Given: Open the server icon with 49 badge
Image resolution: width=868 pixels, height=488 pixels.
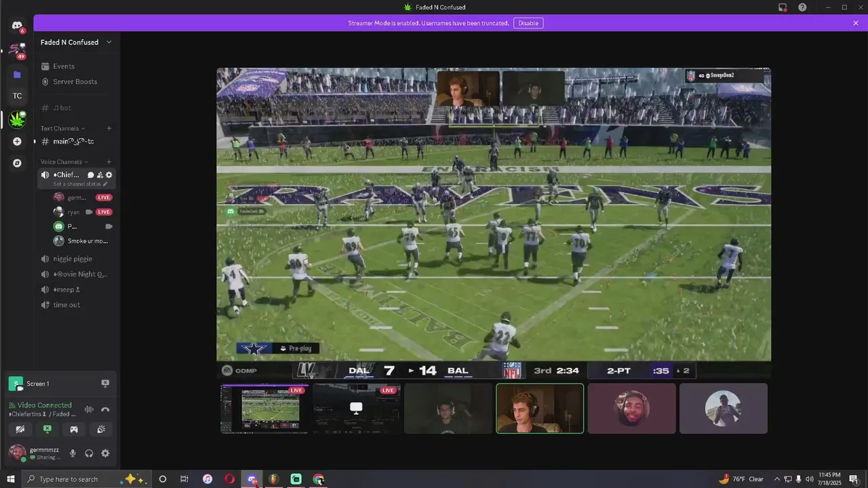Looking at the screenshot, I should point(17,50).
